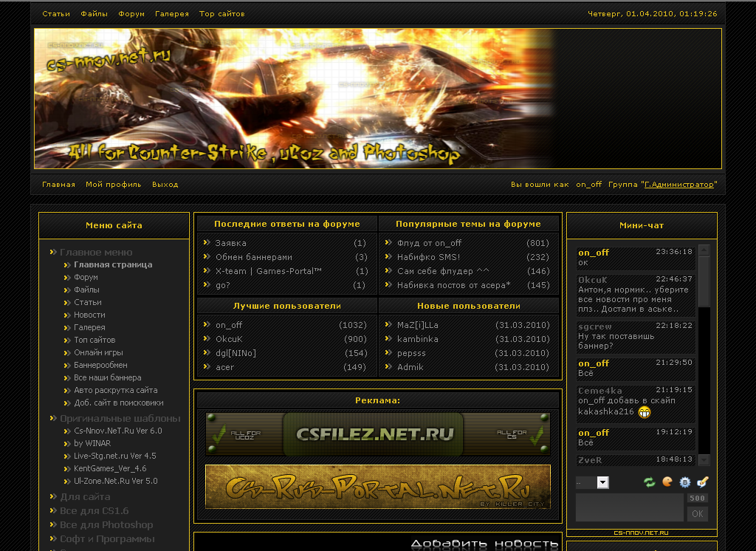Open the "Флуд от on_off" forum topic
Image resolution: width=756 pixels, height=551 pixels.
429,243
